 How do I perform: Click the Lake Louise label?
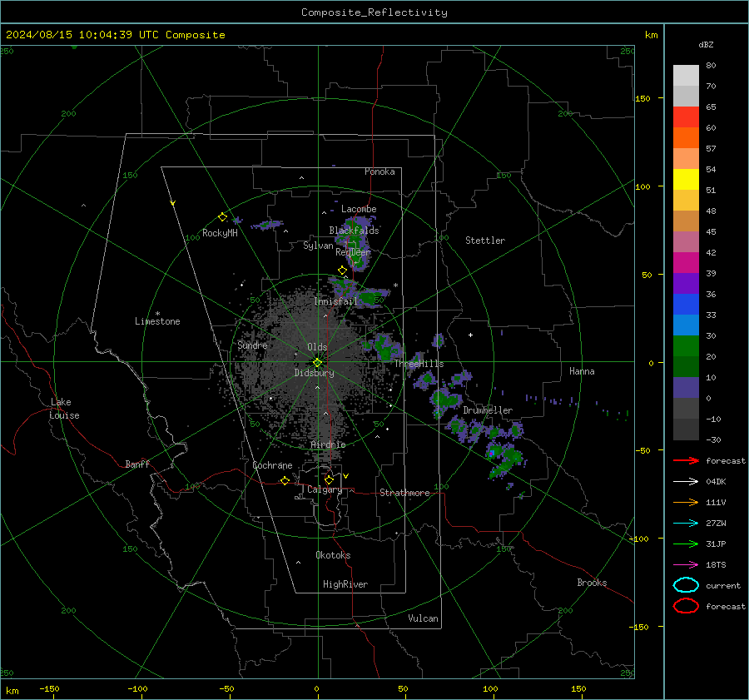point(64,409)
